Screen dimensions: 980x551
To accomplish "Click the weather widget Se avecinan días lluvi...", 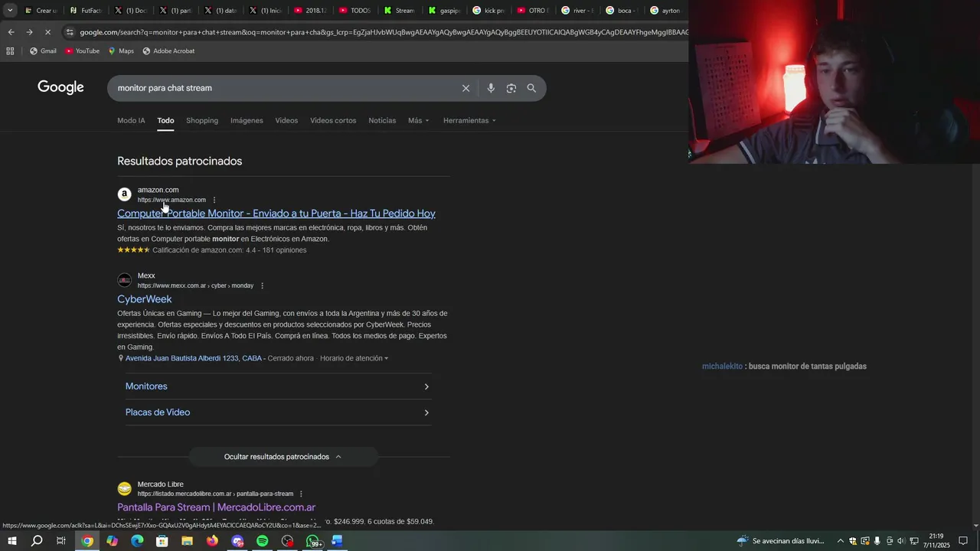I will 781,541.
